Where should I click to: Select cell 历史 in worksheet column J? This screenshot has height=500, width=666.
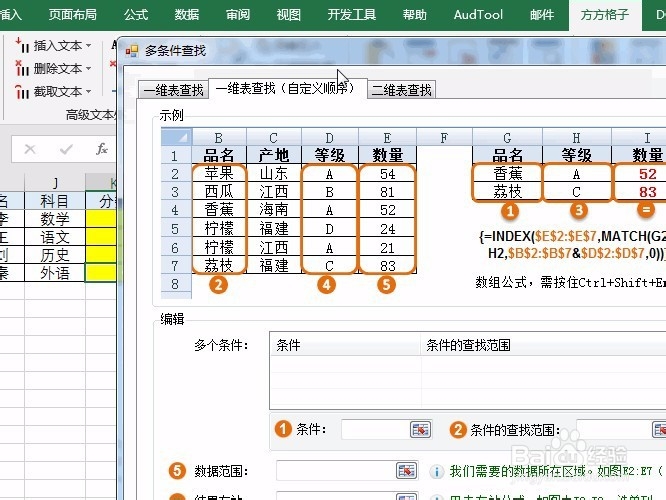[x=55, y=255]
